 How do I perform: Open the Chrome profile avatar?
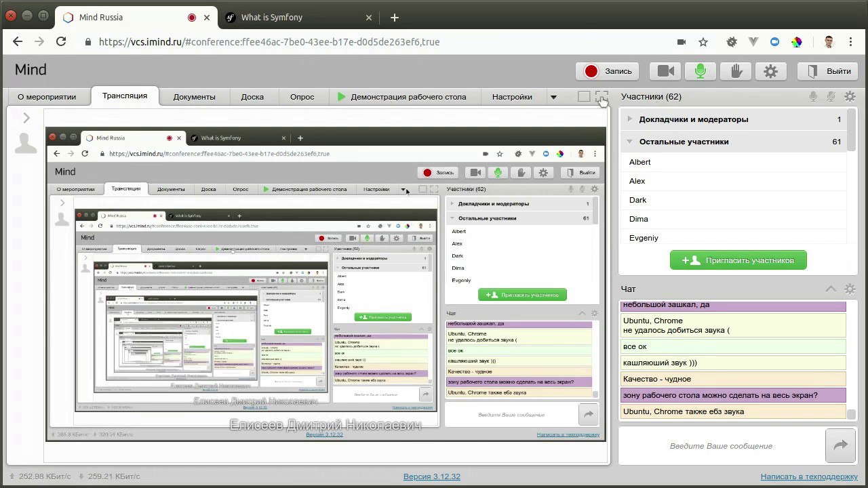click(829, 42)
